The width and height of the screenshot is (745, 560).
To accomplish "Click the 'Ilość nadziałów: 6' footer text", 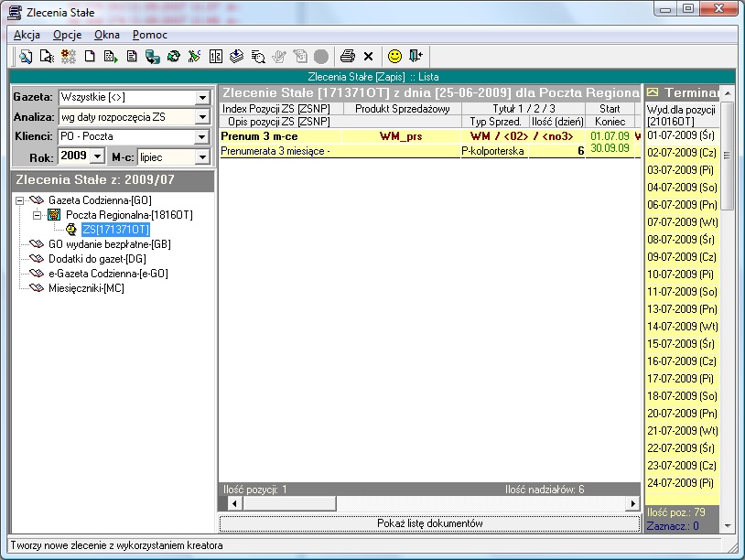I will [x=545, y=490].
